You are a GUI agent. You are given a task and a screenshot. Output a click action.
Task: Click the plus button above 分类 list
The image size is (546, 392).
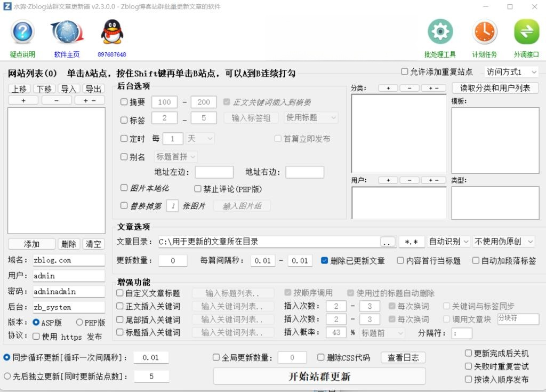pos(388,88)
